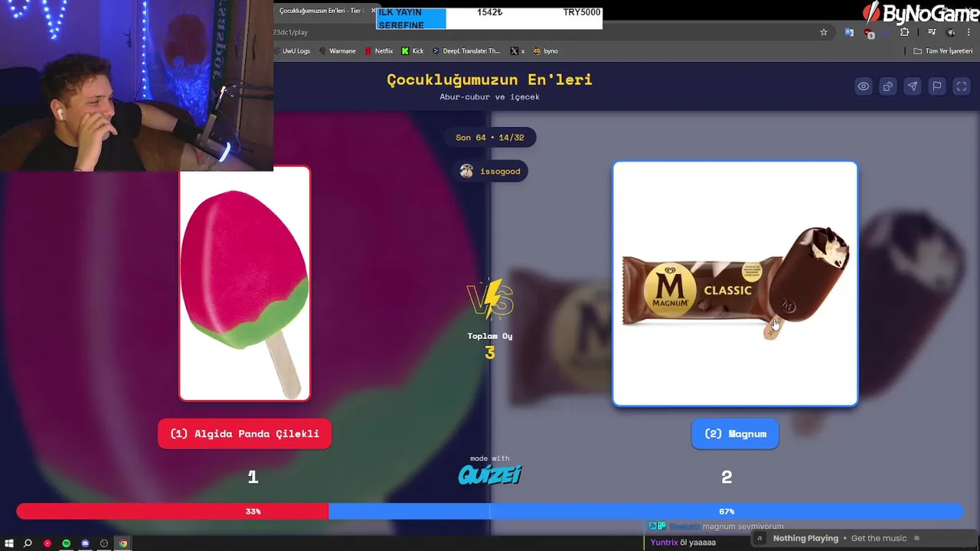Open the Spotify taskbar icon
The width and height of the screenshot is (980, 551).
click(x=67, y=543)
